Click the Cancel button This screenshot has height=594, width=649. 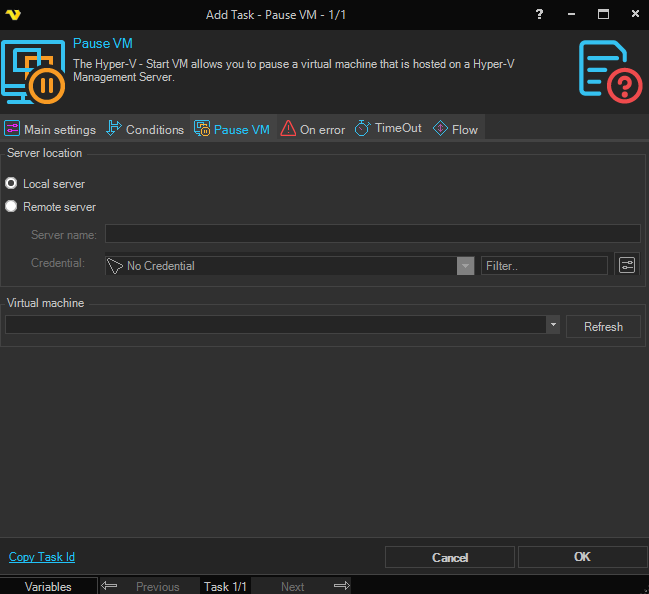pos(450,557)
